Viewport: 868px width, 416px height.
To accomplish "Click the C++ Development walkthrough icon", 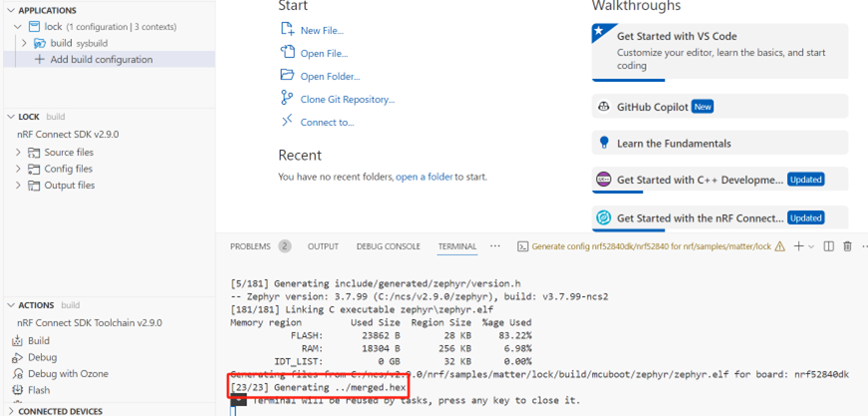I will pyautogui.click(x=603, y=180).
